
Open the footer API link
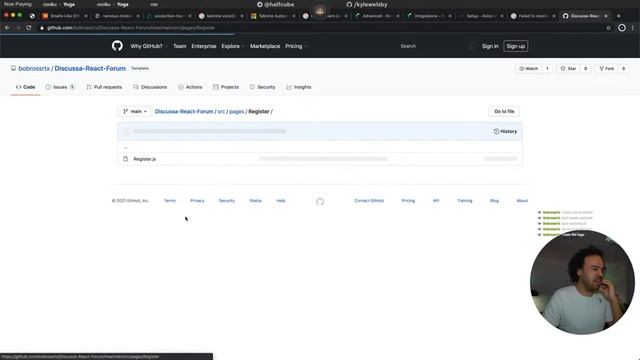coord(436,200)
